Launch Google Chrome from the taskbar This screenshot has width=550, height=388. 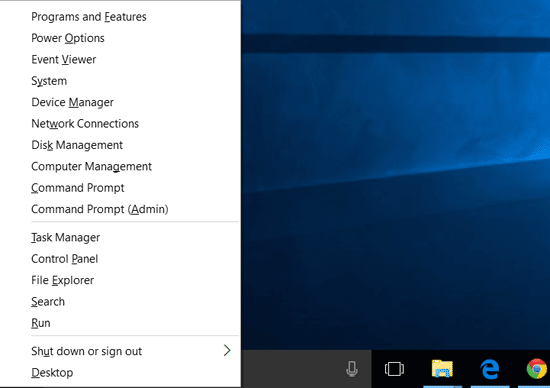pyautogui.click(x=537, y=369)
